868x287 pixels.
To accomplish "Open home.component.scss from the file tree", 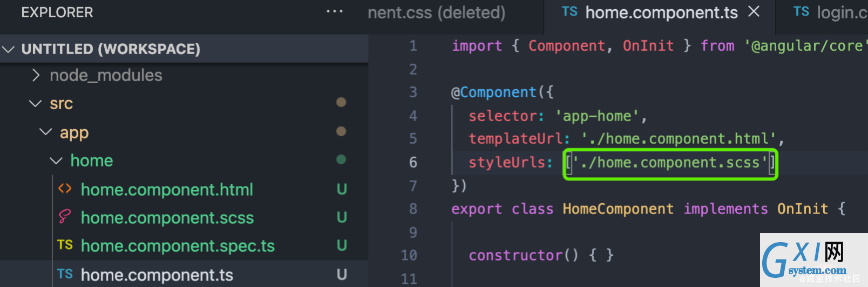I will [x=167, y=218].
